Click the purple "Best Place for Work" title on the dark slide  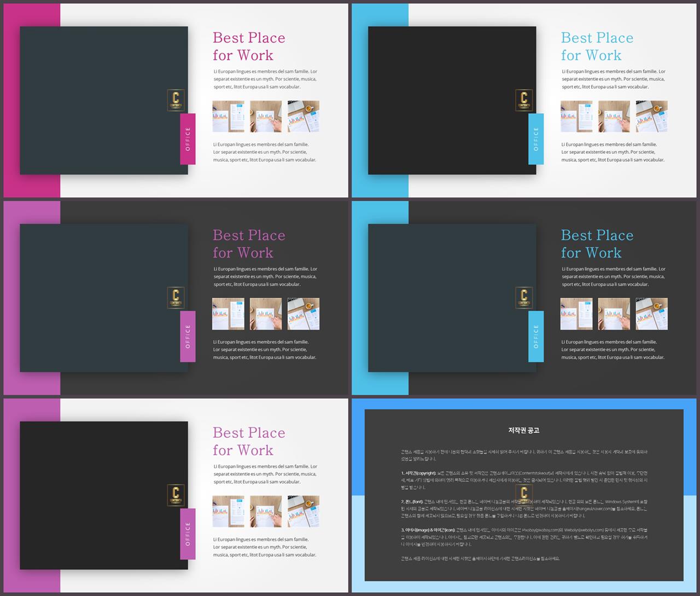(x=249, y=244)
